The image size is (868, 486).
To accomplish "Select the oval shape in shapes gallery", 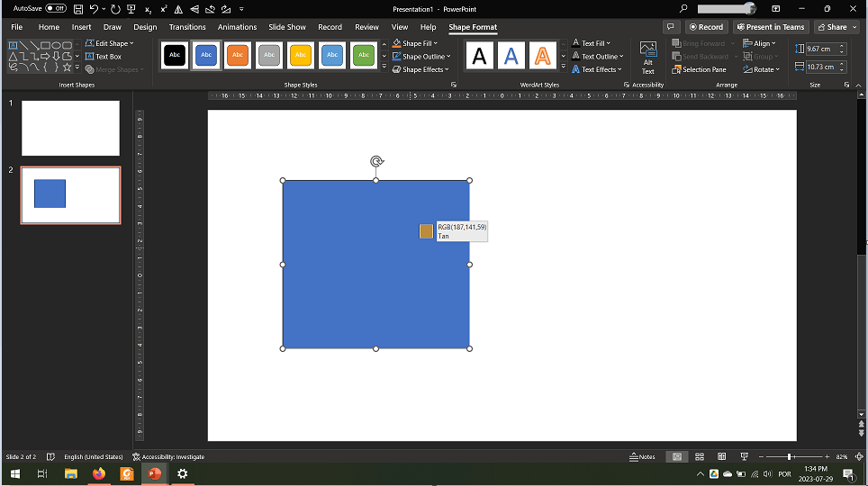I will point(56,45).
